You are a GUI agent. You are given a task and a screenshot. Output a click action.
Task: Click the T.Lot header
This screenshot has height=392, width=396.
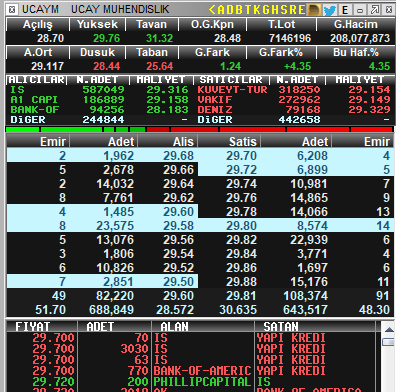[282, 24]
